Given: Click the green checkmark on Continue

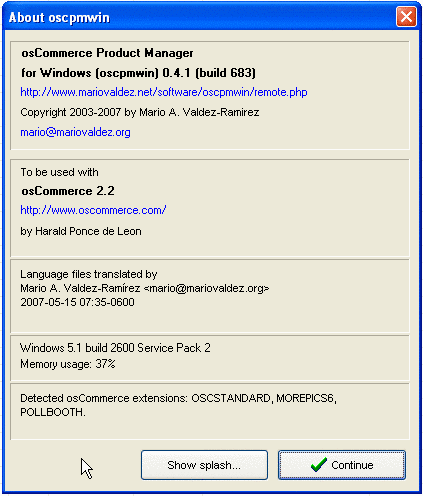Looking at the screenshot, I should [x=319, y=465].
